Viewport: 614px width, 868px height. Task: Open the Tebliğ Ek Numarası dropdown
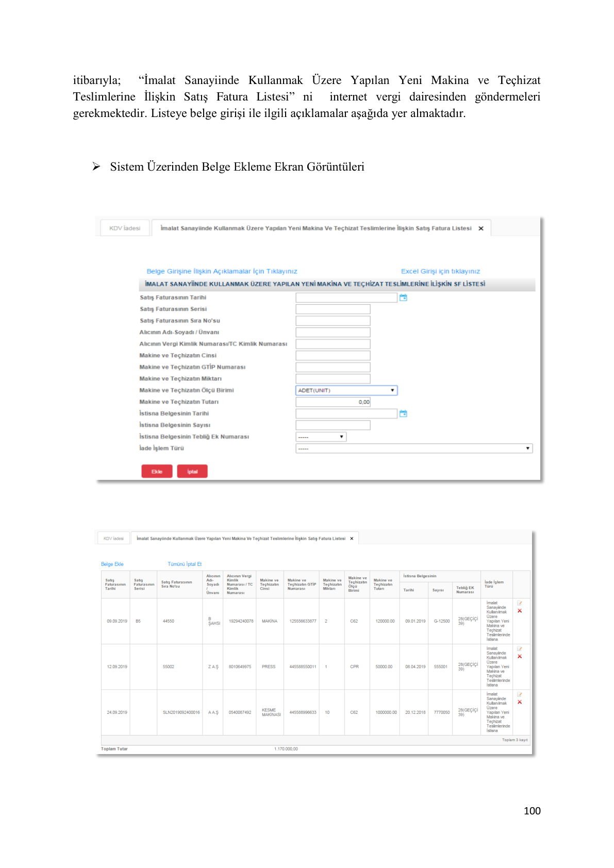pyautogui.click(x=321, y=437)
